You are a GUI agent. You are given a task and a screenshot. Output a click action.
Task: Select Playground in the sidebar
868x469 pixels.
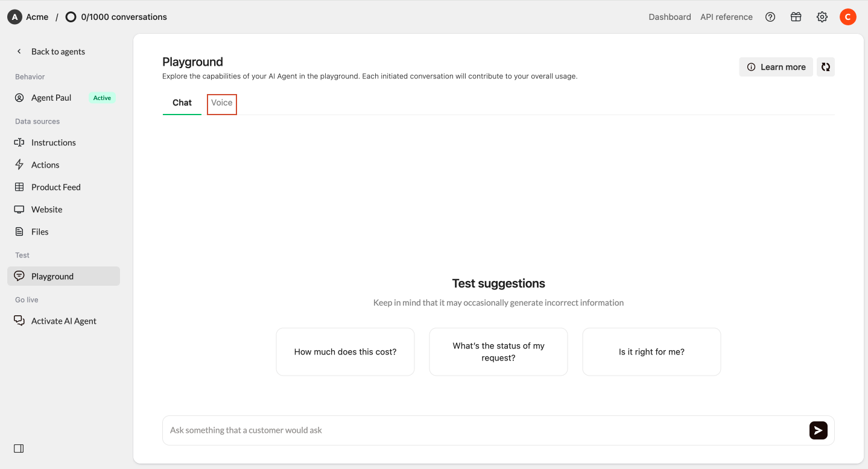tap(64, 276)
